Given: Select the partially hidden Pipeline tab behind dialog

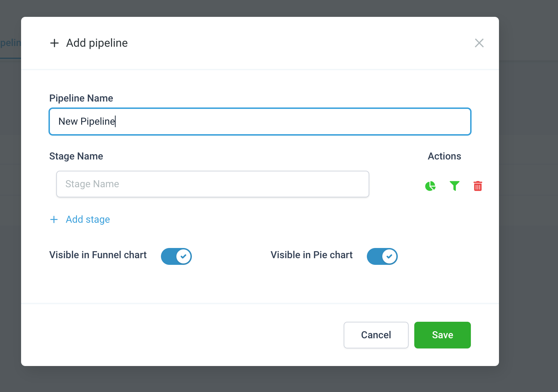Looking at the screenshot, I should pyautogui.click(x=10, y=43).
